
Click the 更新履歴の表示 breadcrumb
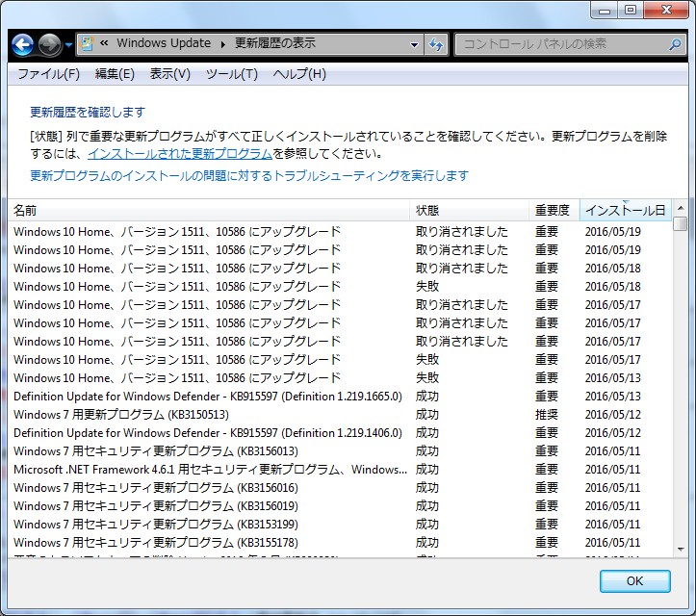pyautogui.click(x=274, y=43)
